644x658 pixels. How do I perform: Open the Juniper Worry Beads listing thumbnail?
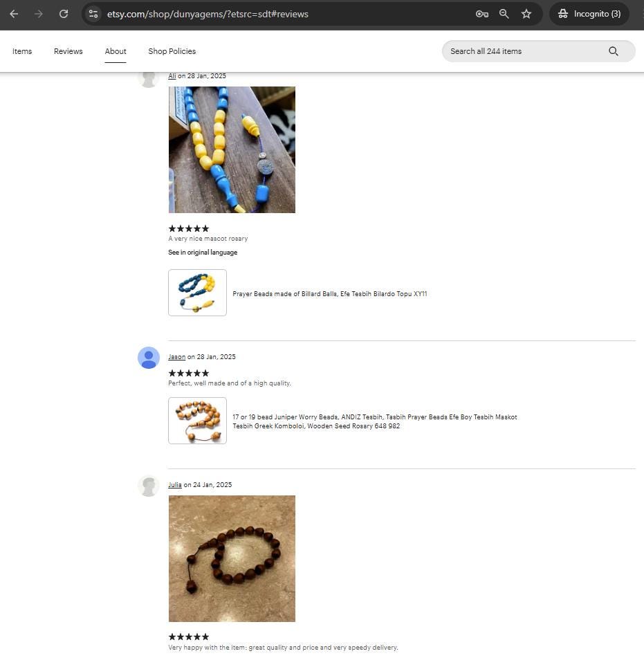point(198,421)
